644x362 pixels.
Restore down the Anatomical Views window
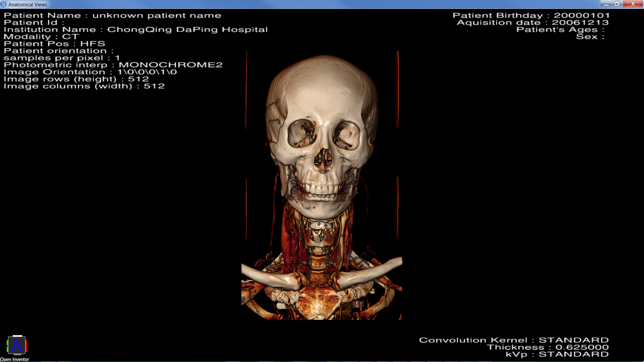click(x=617, y=4)
